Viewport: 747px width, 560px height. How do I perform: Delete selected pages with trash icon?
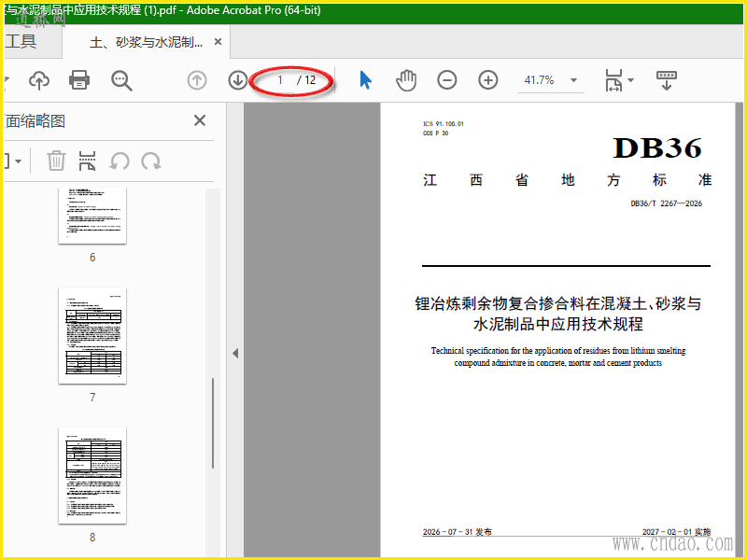tap(56, 161)
